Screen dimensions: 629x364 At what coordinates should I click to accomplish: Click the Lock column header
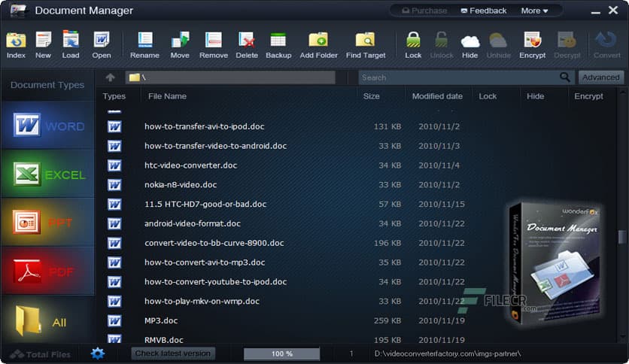[488, 96]
